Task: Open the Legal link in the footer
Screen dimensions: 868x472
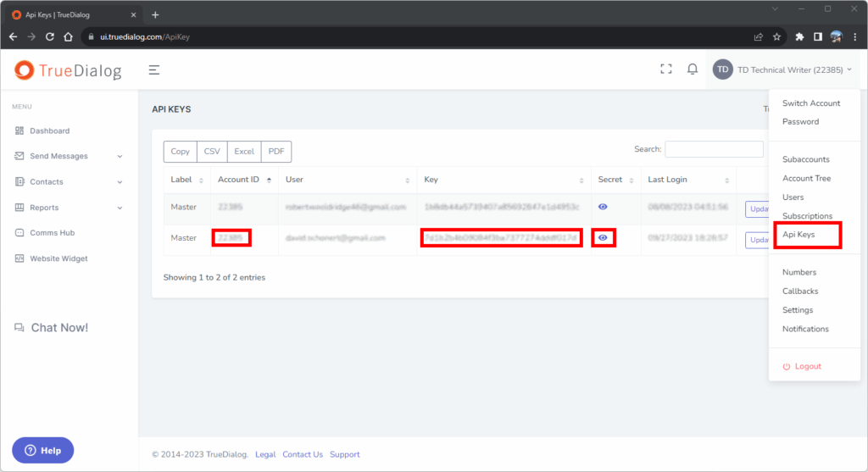Action: click(x=265, y=454)
